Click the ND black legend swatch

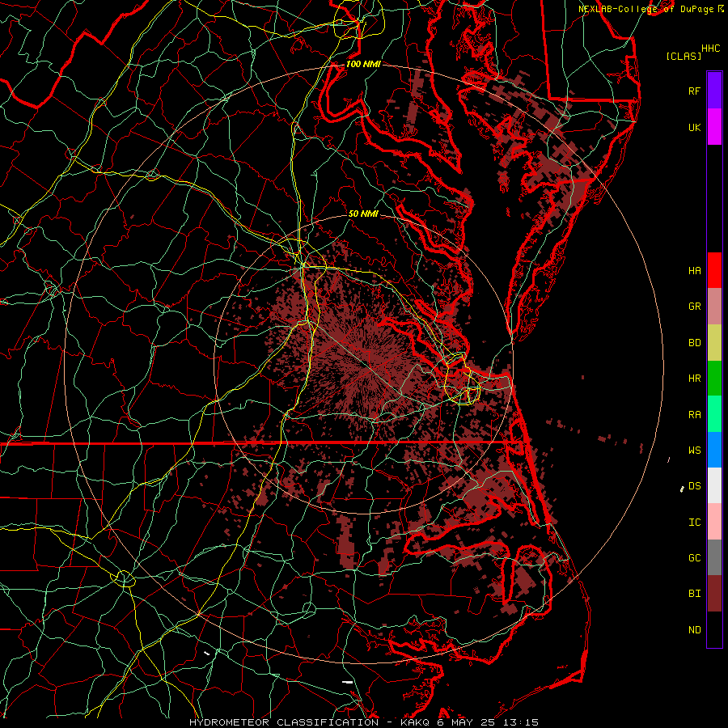point(714,629)
